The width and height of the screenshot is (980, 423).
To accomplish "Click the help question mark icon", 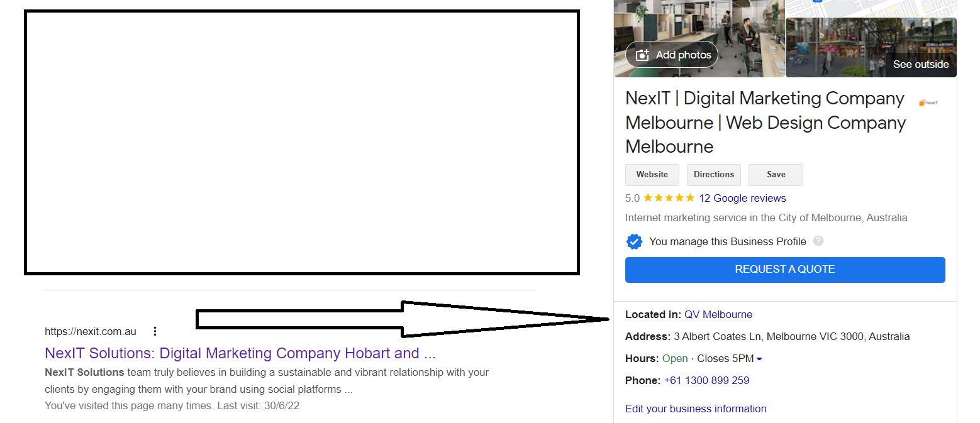I will 818,241.
